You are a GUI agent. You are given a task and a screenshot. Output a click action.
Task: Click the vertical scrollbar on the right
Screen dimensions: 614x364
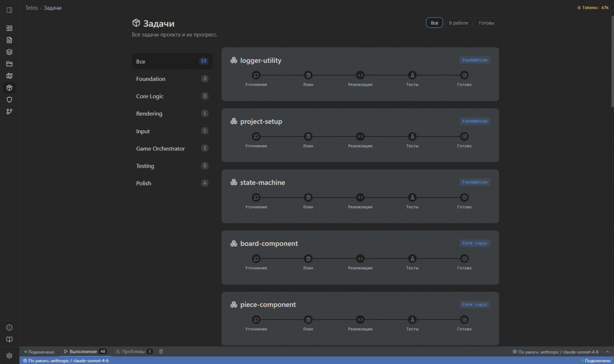click(x=612, y=61)
